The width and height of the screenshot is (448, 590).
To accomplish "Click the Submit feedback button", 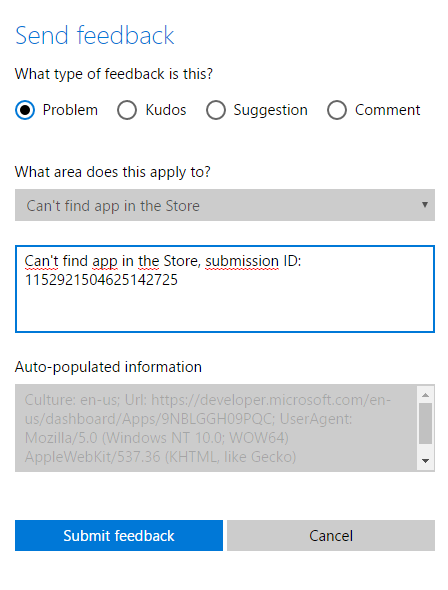I will tap(119, 535).
